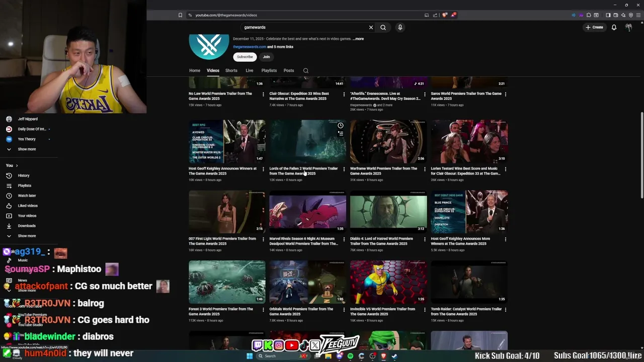This screenshot has height=362, width=644.
Task: Open options menu for the No Law trailer
Action: coord(263,94)
